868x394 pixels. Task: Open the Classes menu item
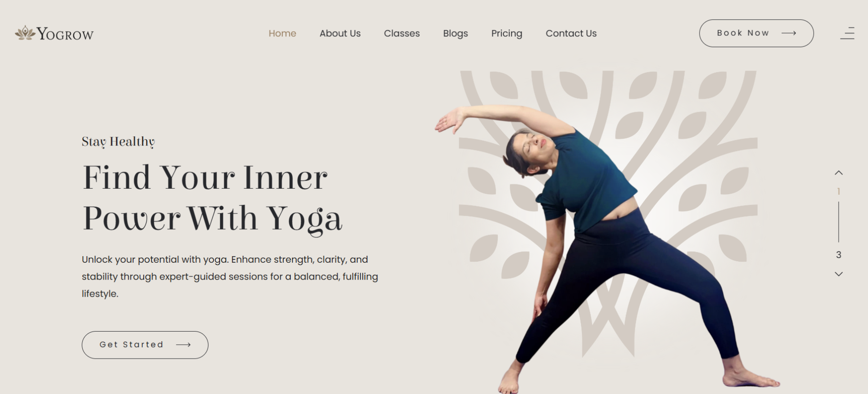tap(402, 34)
